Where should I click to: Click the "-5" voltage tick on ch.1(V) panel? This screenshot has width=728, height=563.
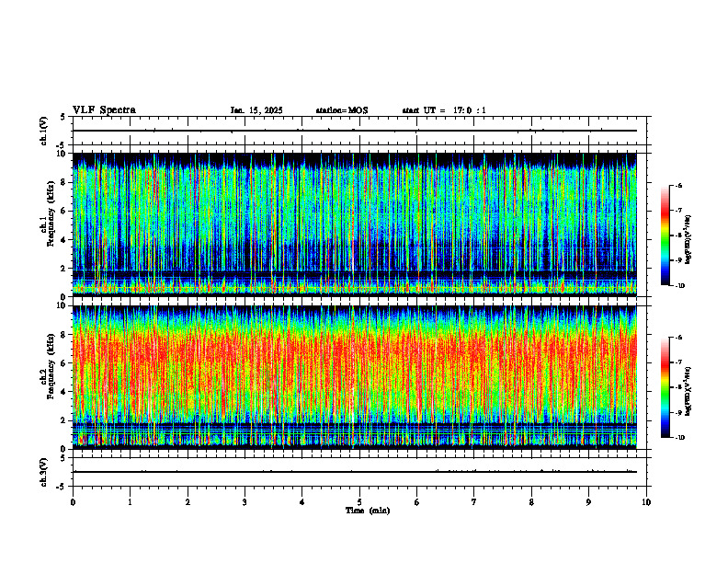coord(62,145)
